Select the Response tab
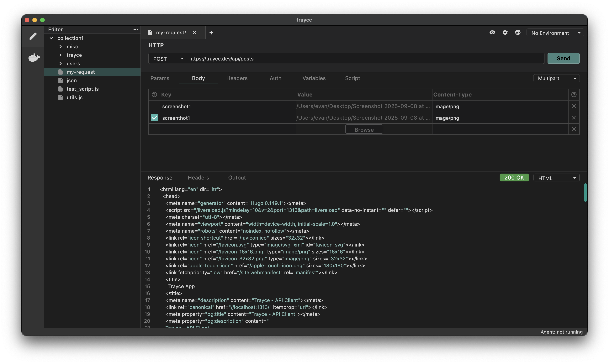The height and width of the screenshot is (364, 609). [160, 178]
